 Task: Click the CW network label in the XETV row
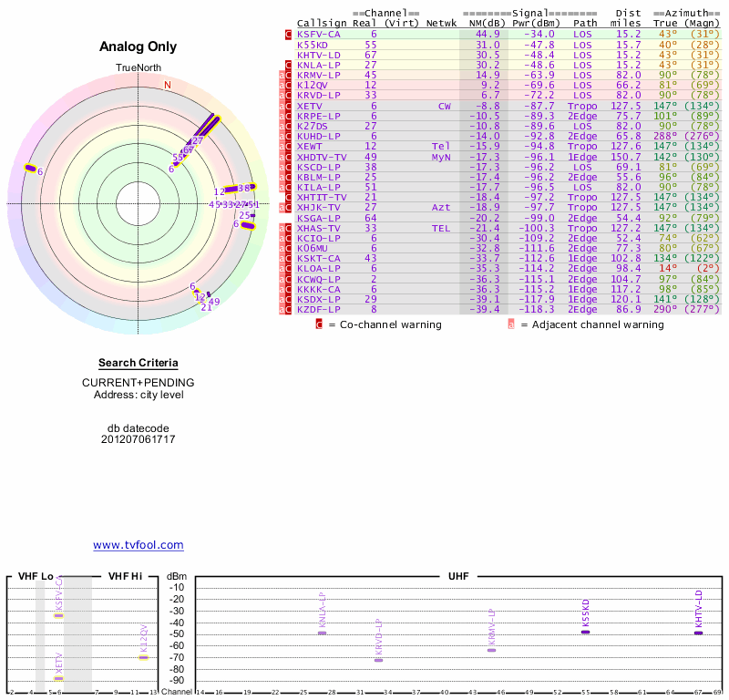(445, 106)
